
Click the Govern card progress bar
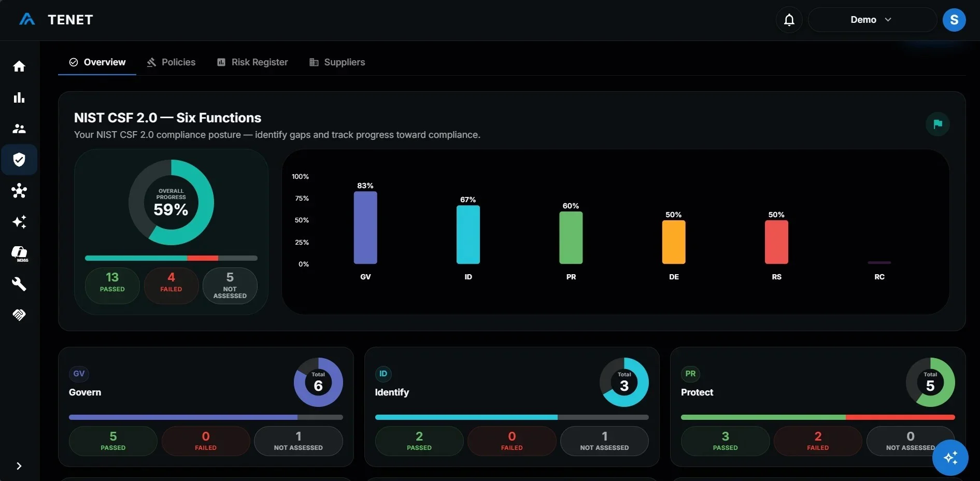click(206, 417)
